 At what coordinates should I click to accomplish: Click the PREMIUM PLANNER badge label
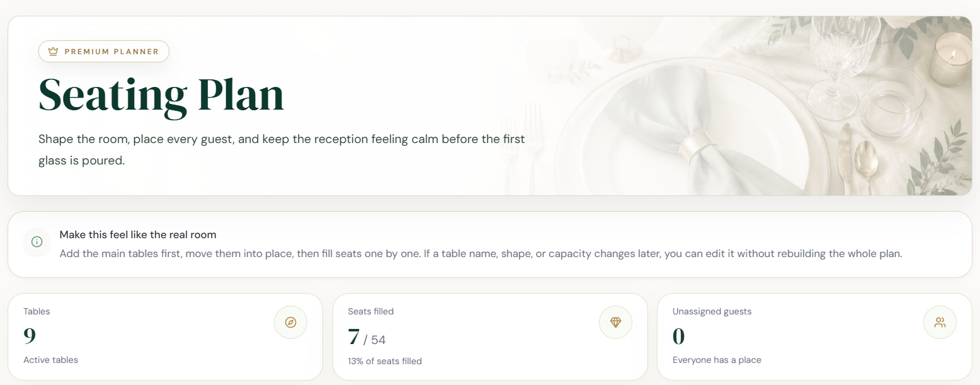pos(111,52)
